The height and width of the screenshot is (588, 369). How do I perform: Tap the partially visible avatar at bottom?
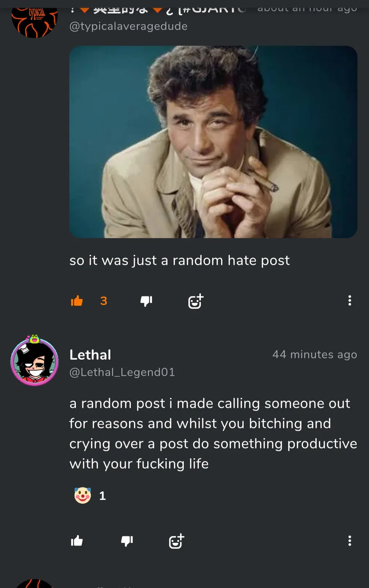pyautogui.click(x=34, y=584)
